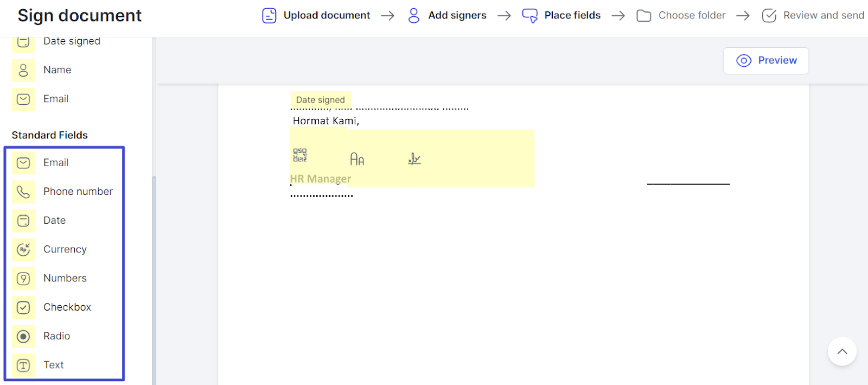Select the Numbers field icon
This screenshot has width=868, height=385.
[x=23, y=279]
